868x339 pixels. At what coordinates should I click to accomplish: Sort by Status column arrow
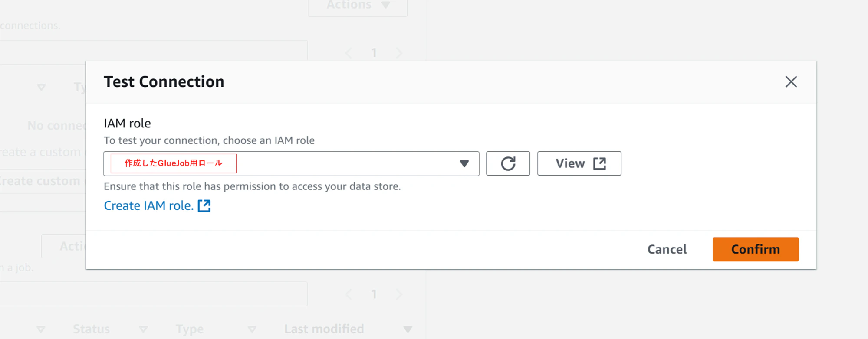[x=143, y=329]
